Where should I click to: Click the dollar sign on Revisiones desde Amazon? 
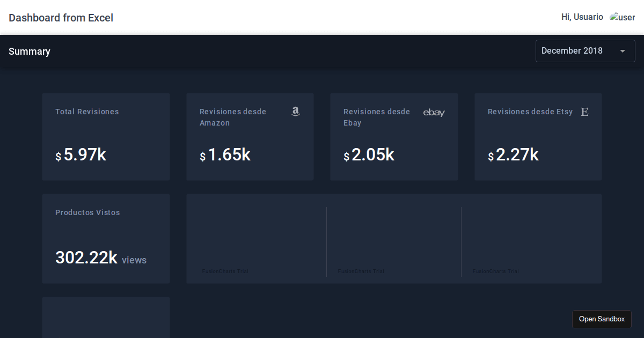[202, 157]
